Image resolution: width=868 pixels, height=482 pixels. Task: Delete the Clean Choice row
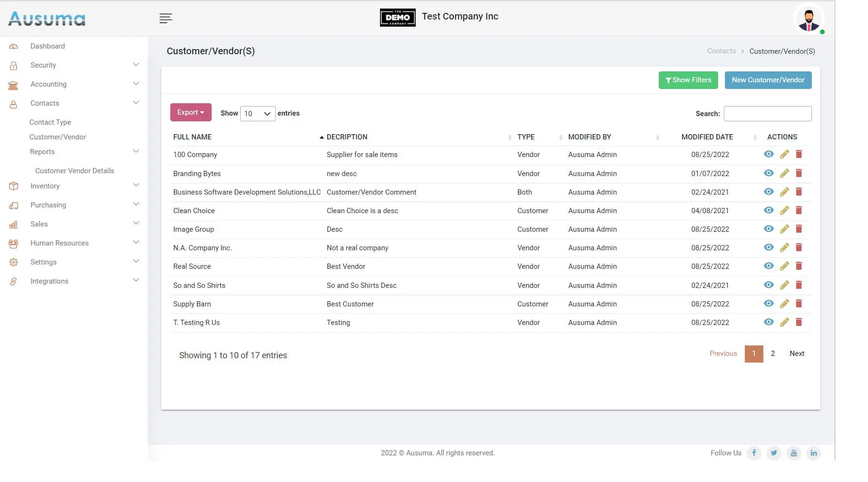(799, 210)
